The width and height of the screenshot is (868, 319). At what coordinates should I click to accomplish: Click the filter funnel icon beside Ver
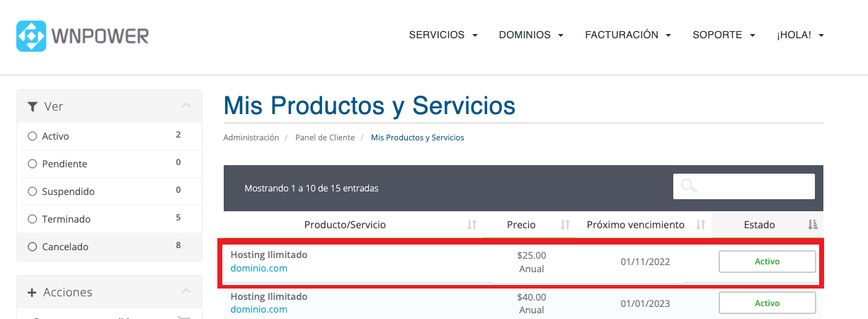(33, 106)
